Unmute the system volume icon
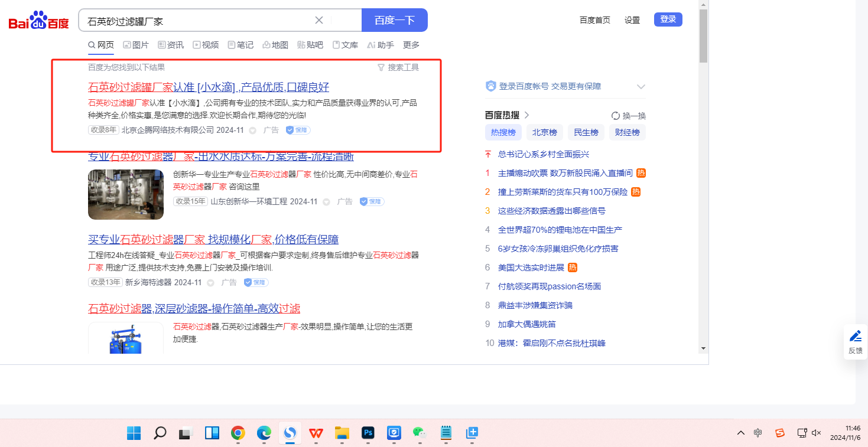 point(817,433)
